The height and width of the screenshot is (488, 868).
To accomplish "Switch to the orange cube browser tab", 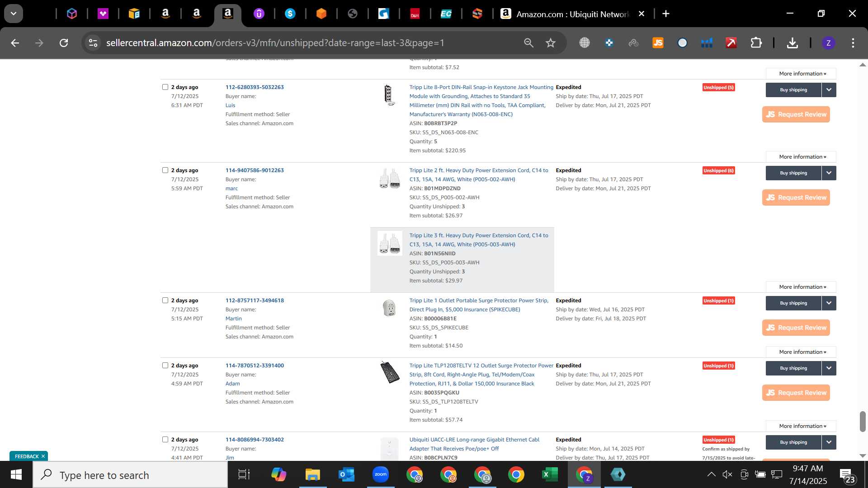I will pyautogui.click(x=321, y=14).
